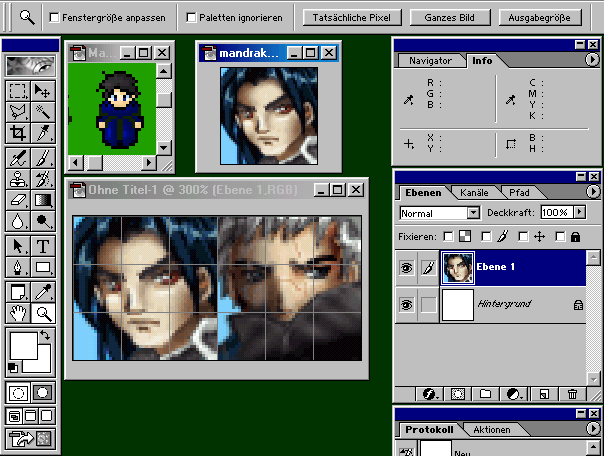Jump to ImageReady

[x=30, y=438]
